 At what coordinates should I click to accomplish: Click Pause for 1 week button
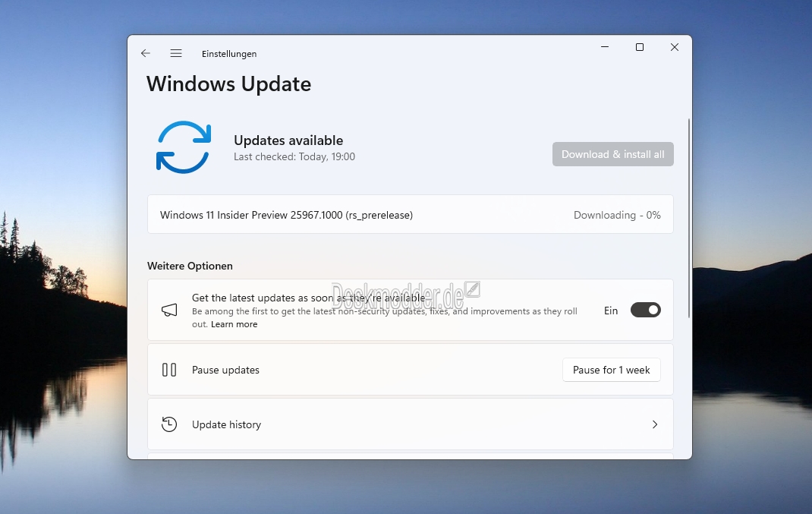(611, 370)
